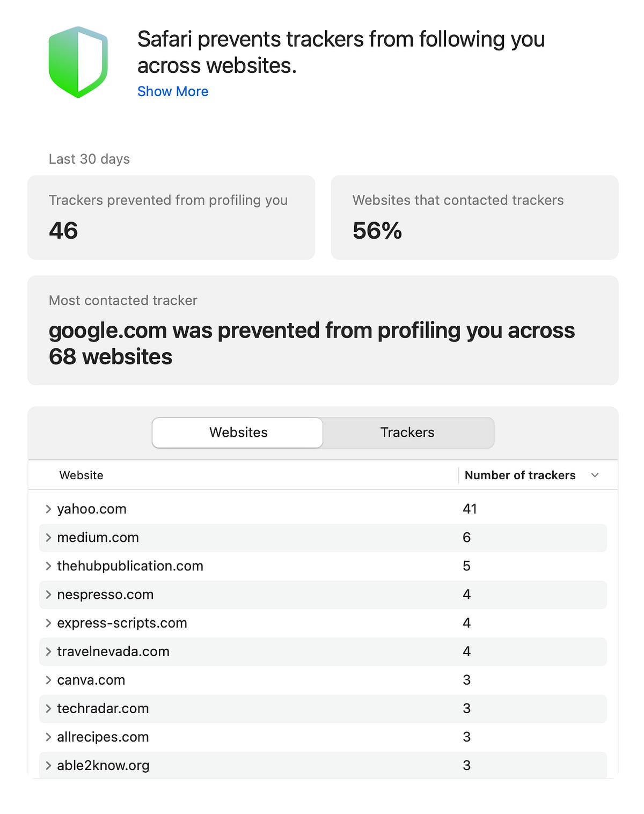Expand the yahoo.com entry
644x814 pixels.
point(47,509)
